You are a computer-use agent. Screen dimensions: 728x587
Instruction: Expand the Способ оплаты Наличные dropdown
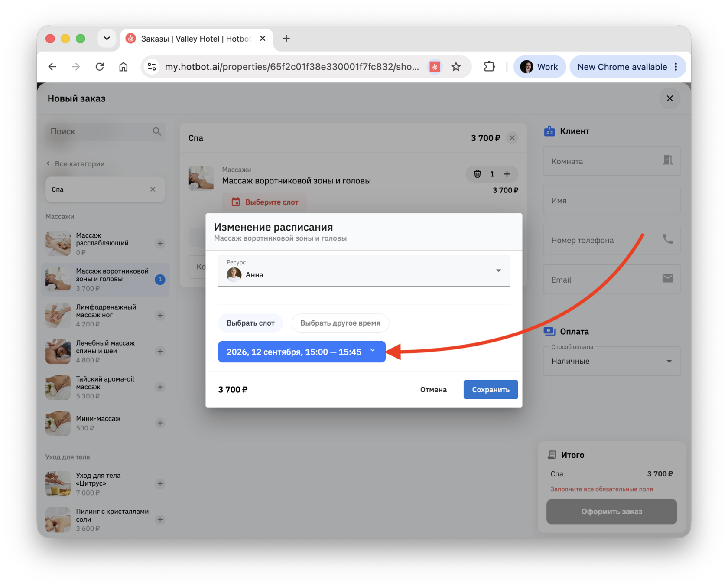(x=611, y=361)
